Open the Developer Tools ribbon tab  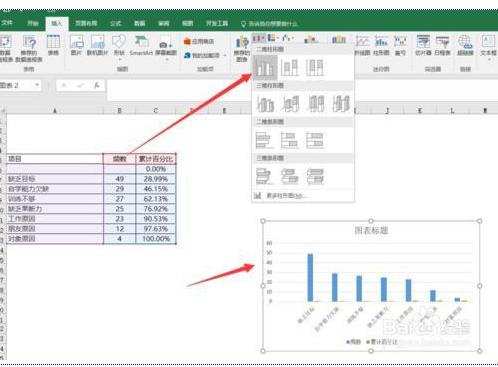pos(217,23)
